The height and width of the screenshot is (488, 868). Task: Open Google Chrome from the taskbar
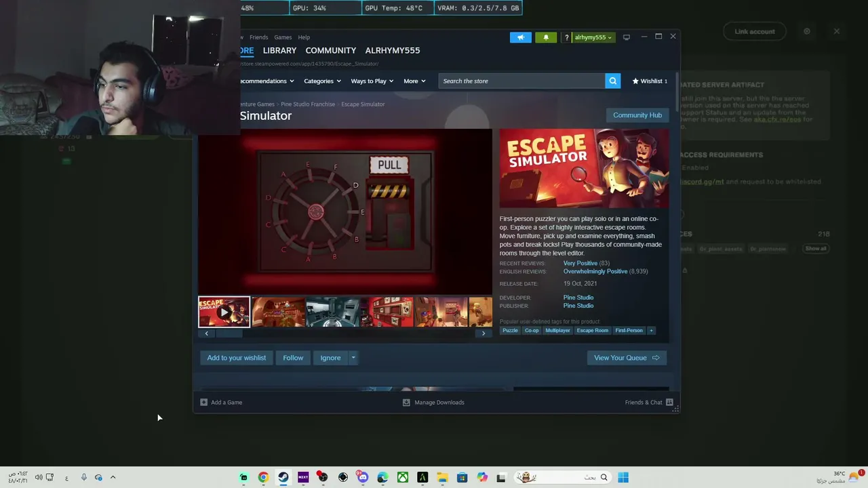263,478
